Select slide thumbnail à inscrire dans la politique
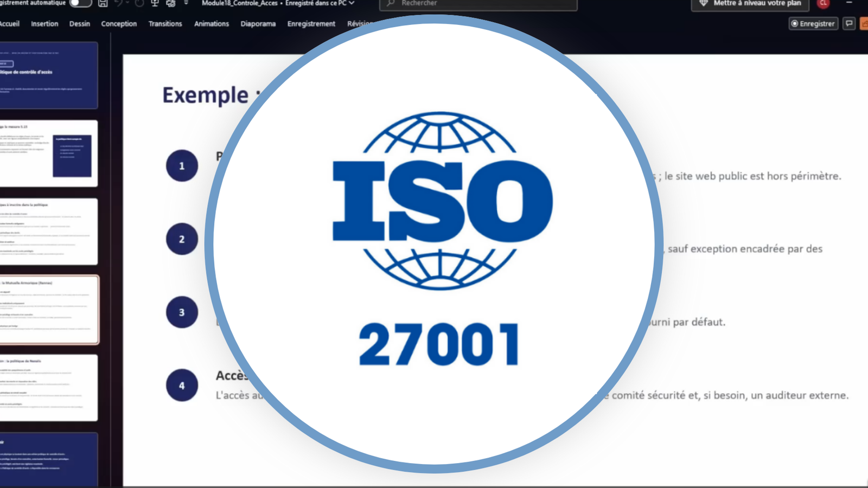This screenshot has width=868, height=488. tap(49, 232)
